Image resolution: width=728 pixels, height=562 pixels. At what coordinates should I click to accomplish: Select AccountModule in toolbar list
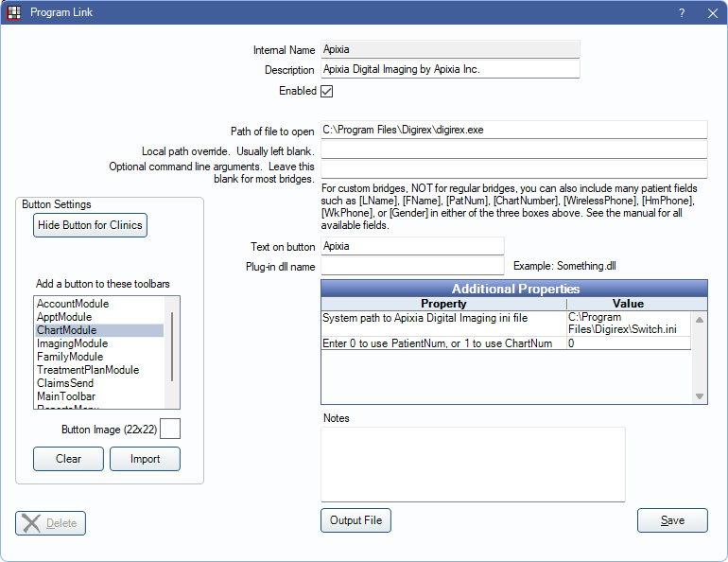73,304
